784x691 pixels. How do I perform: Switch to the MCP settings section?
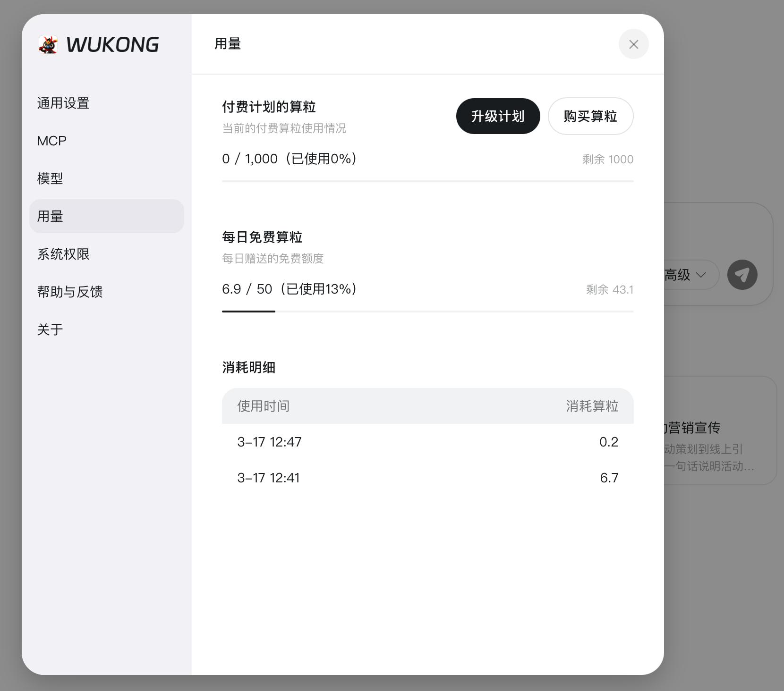point(51,141)
